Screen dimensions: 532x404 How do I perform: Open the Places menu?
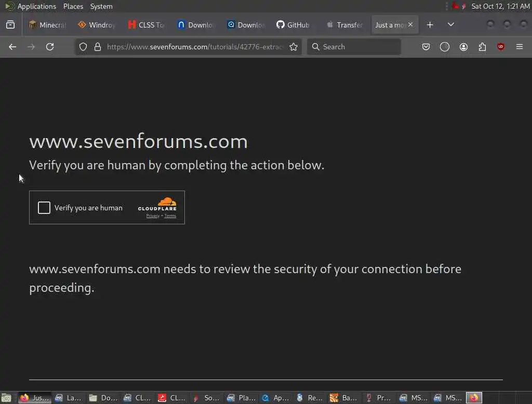tap(73, 6)
